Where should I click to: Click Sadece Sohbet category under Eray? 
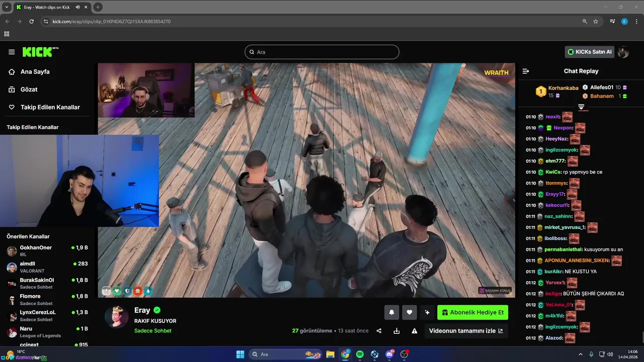click(153, 331)
